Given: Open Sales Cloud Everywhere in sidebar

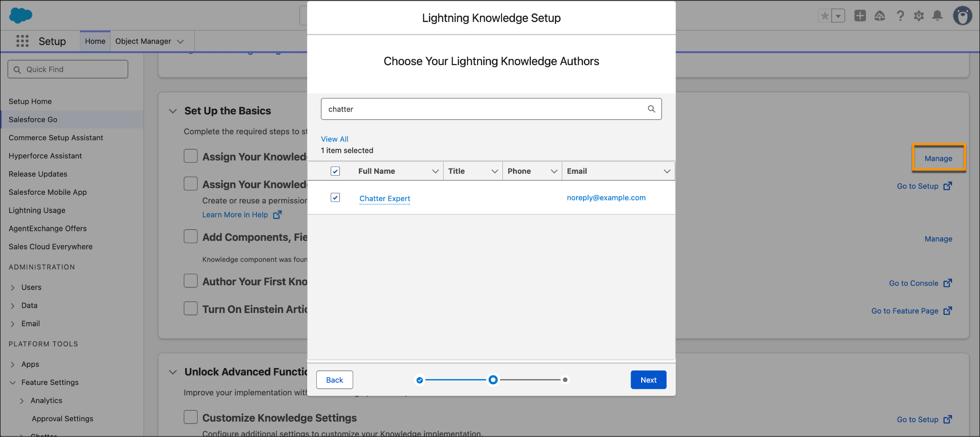Looking at the screenshot, I should pyautogui.click(x=51, y=247).
